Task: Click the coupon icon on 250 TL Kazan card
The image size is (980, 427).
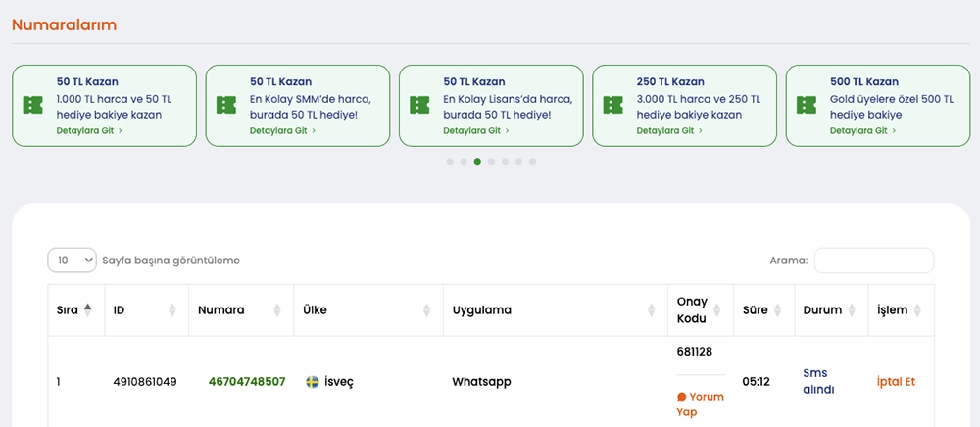Action: point(613,105)
